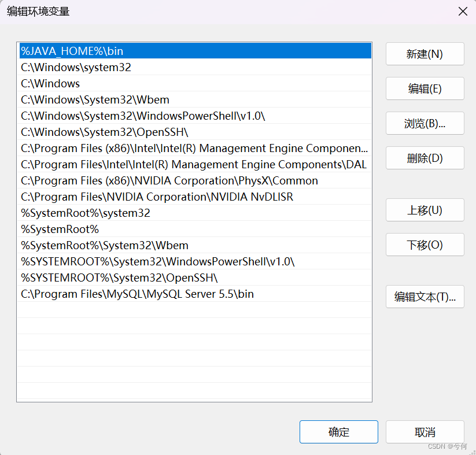Click the 编辑(E) button

(425, 88)
